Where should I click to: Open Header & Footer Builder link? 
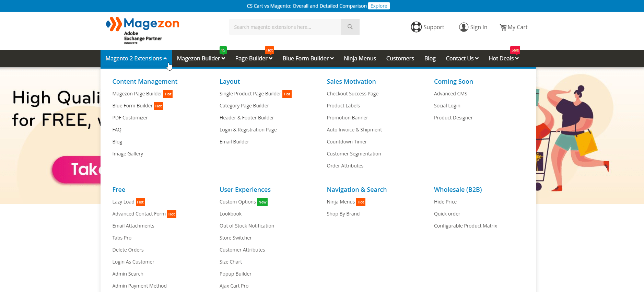point(247,118)
